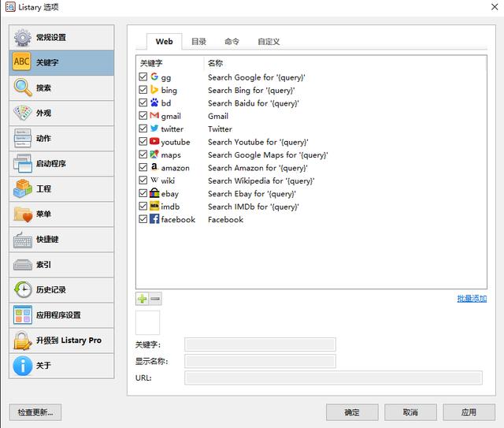Uncheck the gg keyword checkbox
The height and width of the screenshot is (428, 504).
143,76
